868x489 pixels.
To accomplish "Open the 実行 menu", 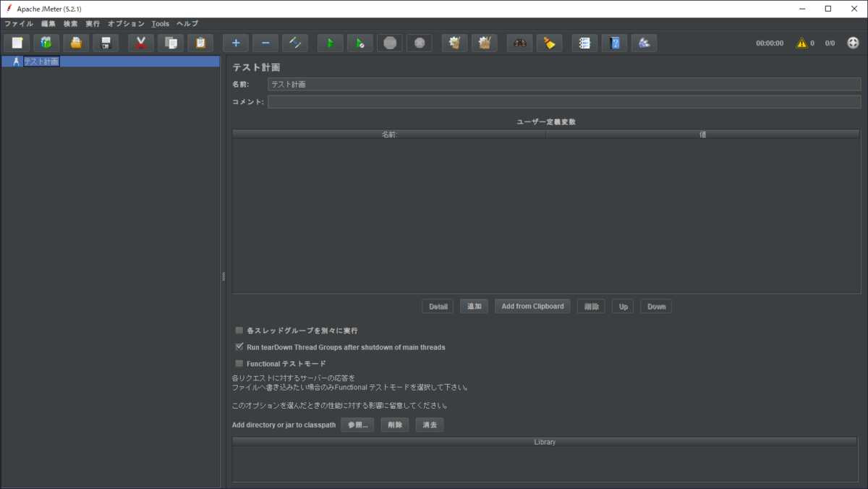I will (93, 24).
